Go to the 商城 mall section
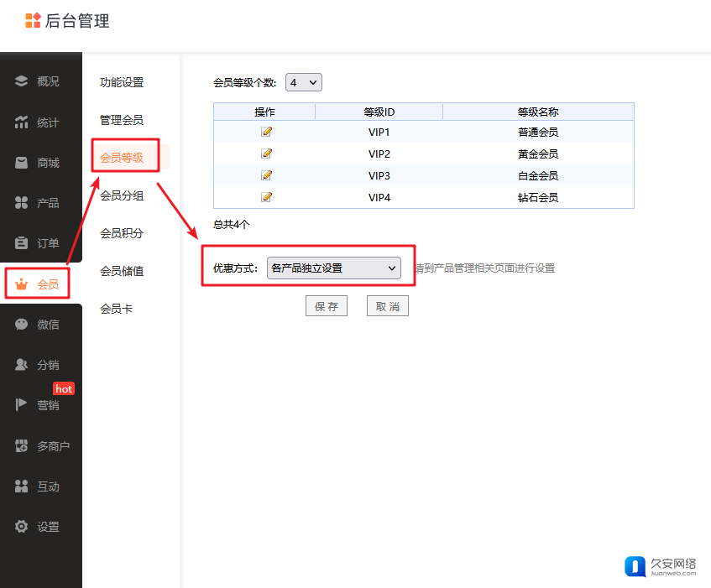Image resolution: width=711 pixels, height=588 pixels. [x=39, y=163]
